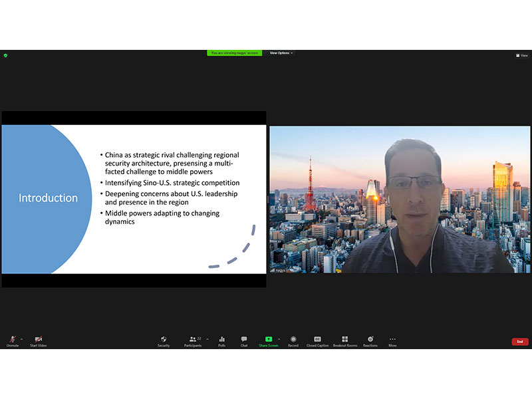Launch the Polls window
This screenshot has width=532, height=399.
tap(221, 340)
